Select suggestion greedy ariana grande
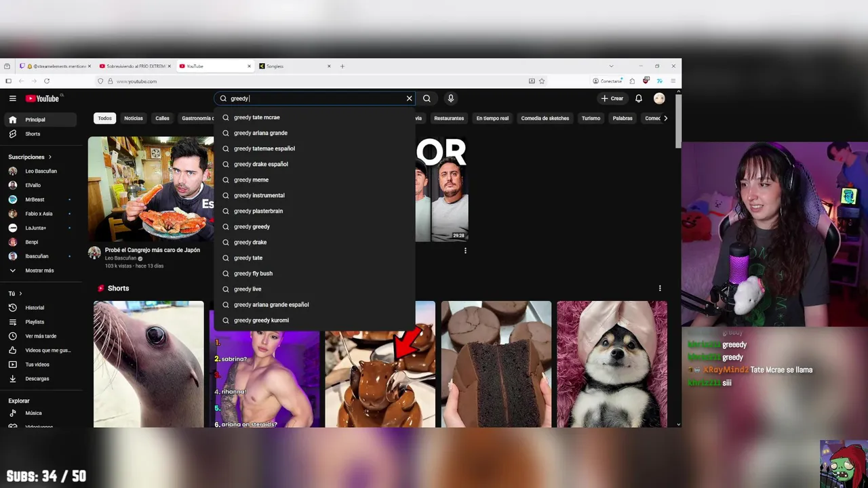Image resolution: width=868 pixels, height=488 pixels. [314, 133]
